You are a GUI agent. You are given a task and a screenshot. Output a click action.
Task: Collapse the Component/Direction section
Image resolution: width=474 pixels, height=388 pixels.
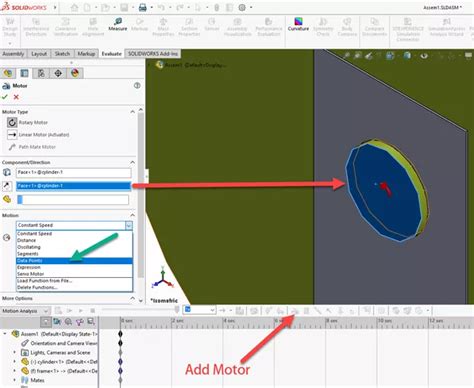pos(132,162)
